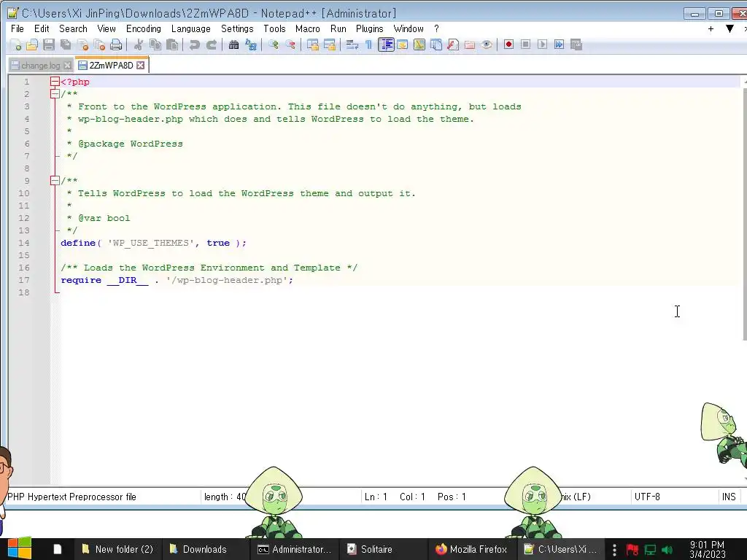Viewport: 747px width, 560px height.
Task: Run macro multiple times icon
Action: 560,44
